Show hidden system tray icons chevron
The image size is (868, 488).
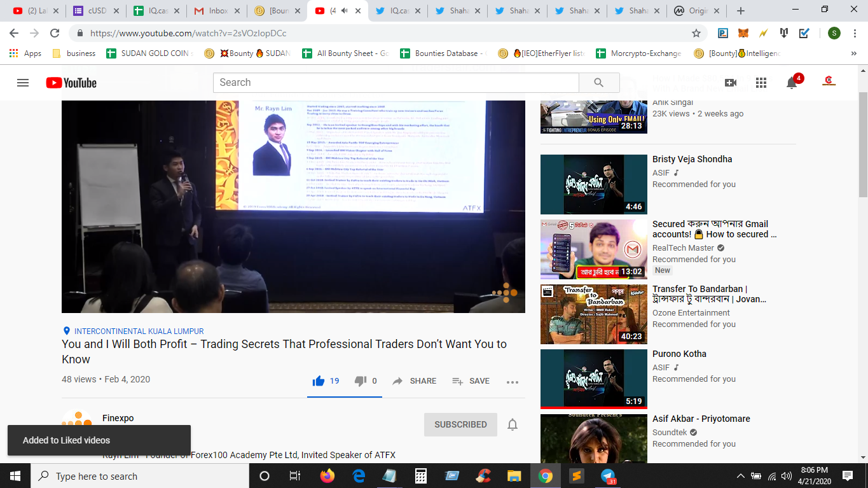click(x=740, y=476)
